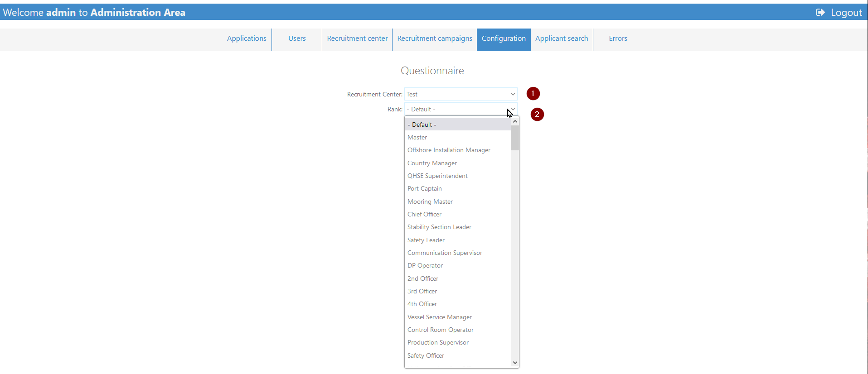Choose the - Default - rank option
Image resolution: width=868 pixels, height=374 pixels.
coord(458,125)
